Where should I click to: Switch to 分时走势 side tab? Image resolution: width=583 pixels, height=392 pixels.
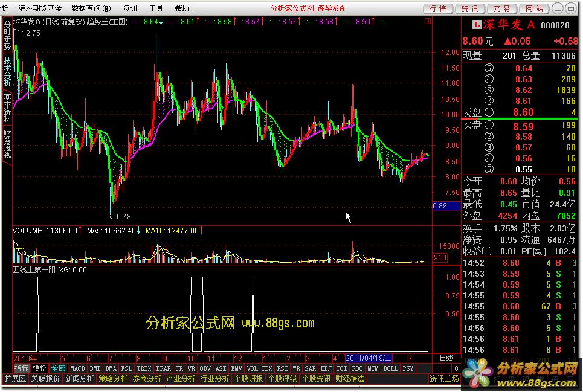(x=7, y=36)
